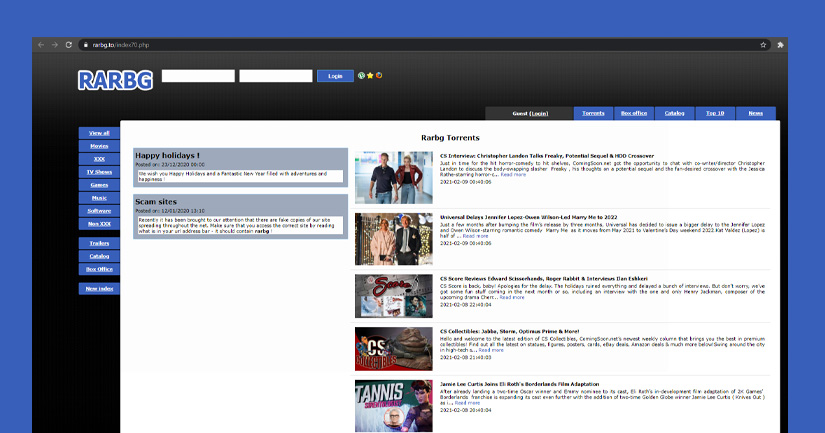Select TV Shows in the sidebar
825x433 pixels.
point(99,172)
